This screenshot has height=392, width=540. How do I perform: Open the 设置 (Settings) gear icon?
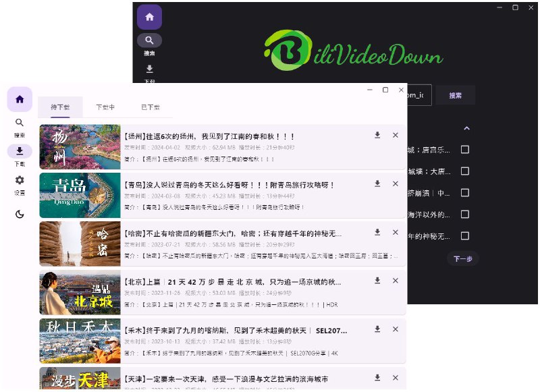pos(19,179)
